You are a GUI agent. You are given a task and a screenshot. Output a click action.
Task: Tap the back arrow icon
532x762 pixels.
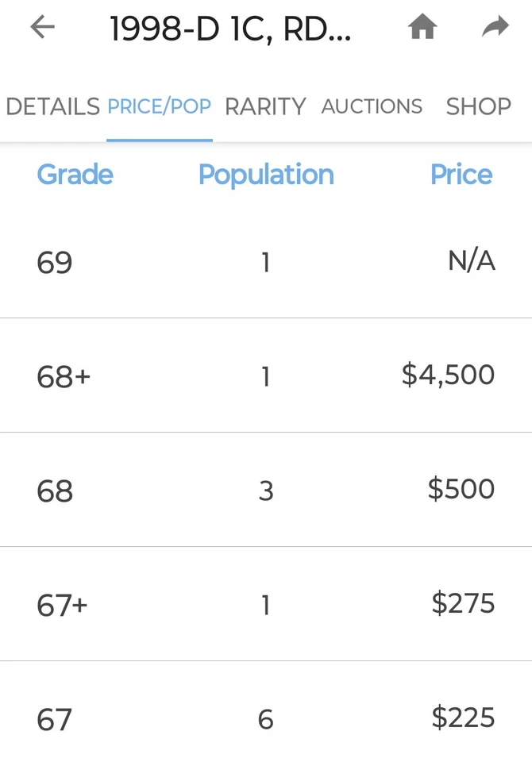tap(42, 28)
